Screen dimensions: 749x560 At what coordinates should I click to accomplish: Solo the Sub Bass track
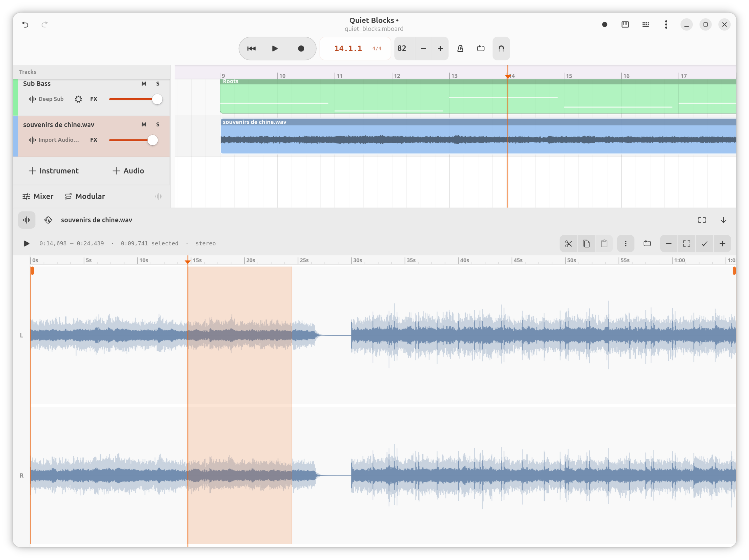pos(158,84)
